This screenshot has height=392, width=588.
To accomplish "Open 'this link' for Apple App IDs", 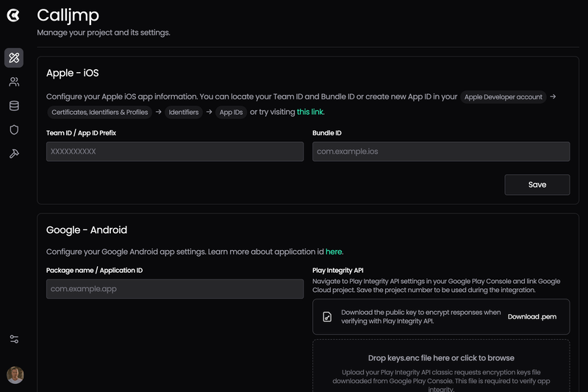I will click(x=309, y=112).
